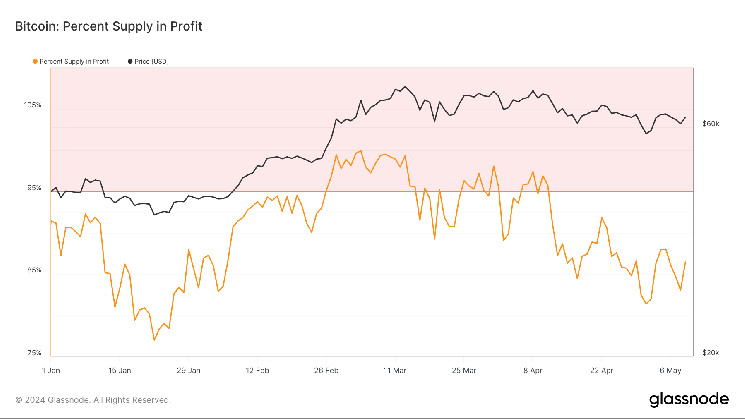Click the $60k label on the price axis
Viewport: 745px width, 419px height.
pos(712,124)
